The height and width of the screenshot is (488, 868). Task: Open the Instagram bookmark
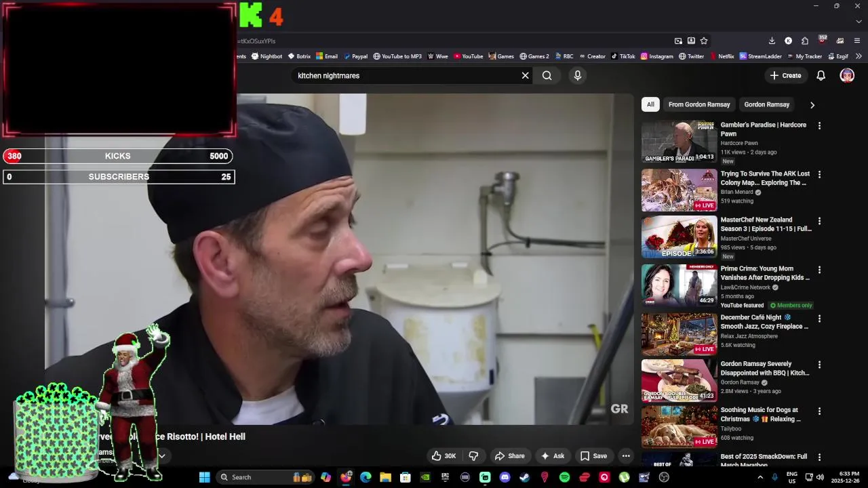point(657,56)
